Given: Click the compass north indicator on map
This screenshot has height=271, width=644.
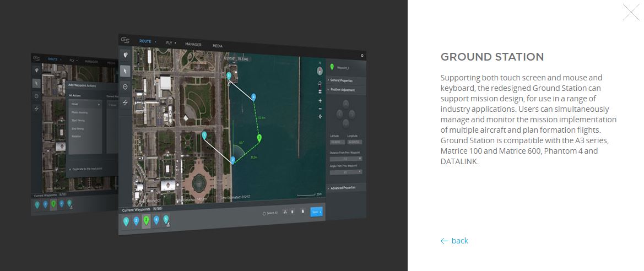Looking at the screenshot, I should click(x=320, y=71).
